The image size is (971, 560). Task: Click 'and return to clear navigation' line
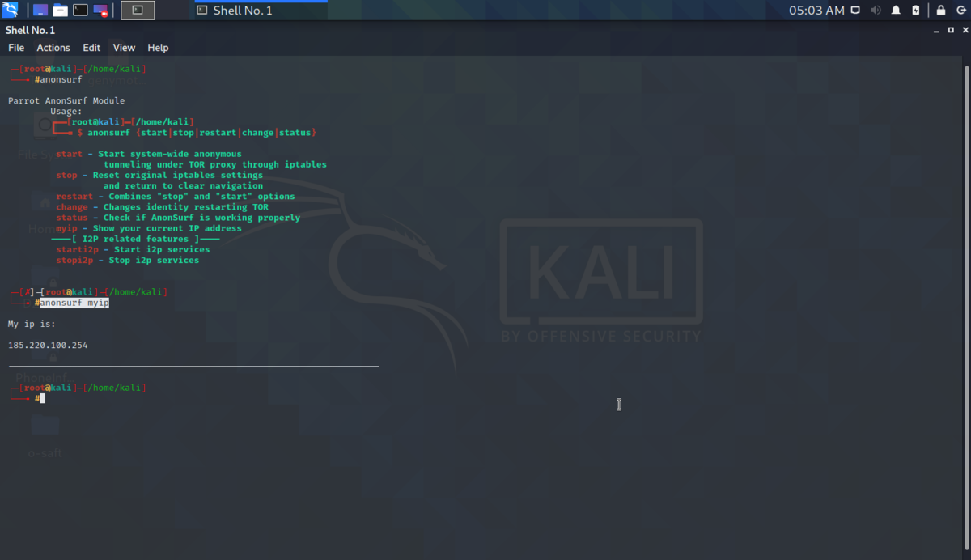[183, 185]
